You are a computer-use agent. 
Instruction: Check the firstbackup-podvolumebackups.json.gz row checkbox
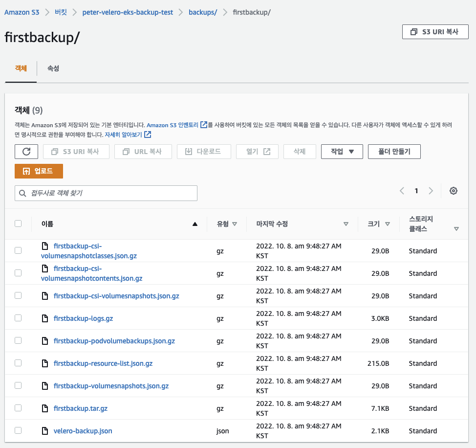(x=18, y=340)
